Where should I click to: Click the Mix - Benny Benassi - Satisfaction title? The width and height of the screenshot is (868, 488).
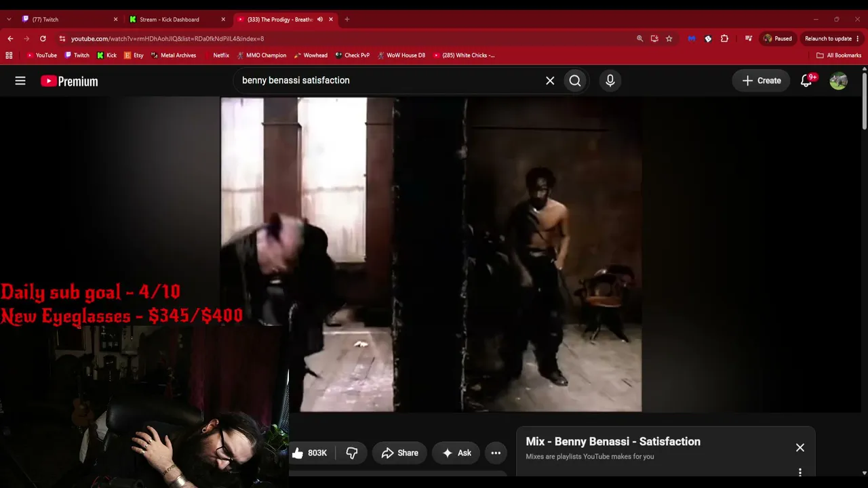click(x=613, y=441)
